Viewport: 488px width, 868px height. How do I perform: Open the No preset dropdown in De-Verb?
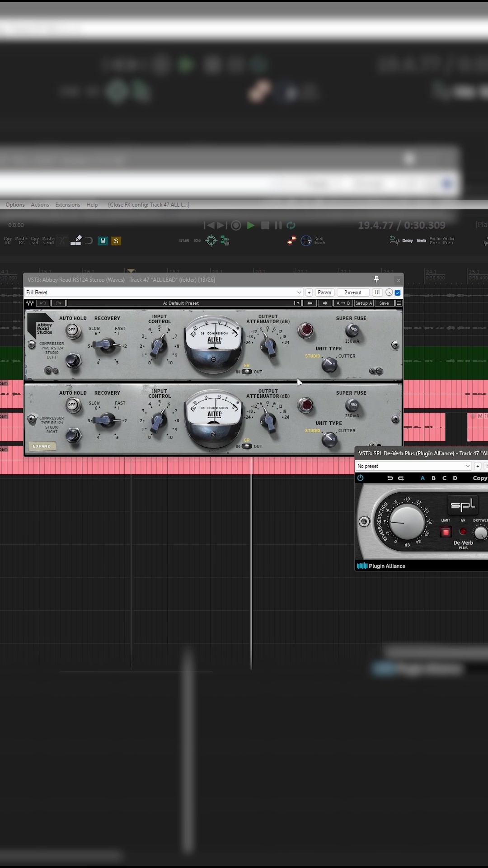413,466
